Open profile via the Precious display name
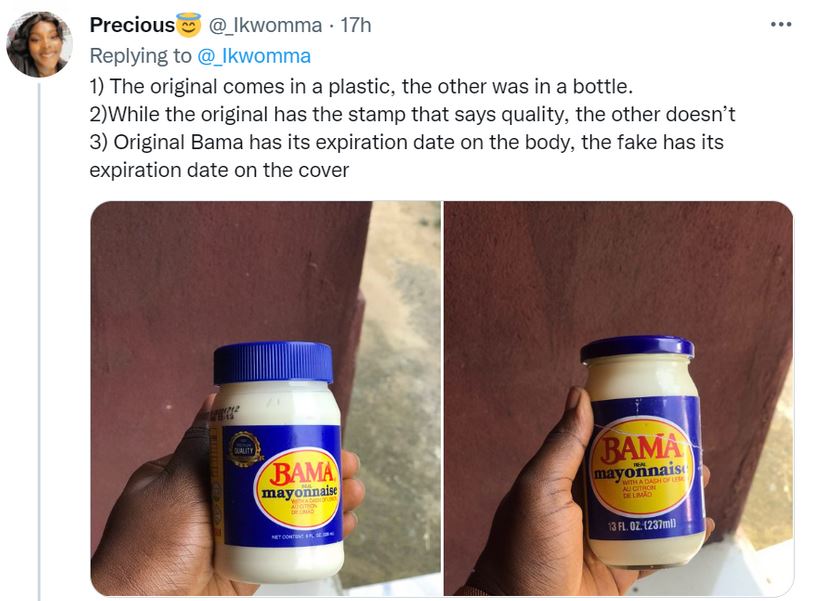The height and width of the screenshot is (601, 813). [131, 25]
